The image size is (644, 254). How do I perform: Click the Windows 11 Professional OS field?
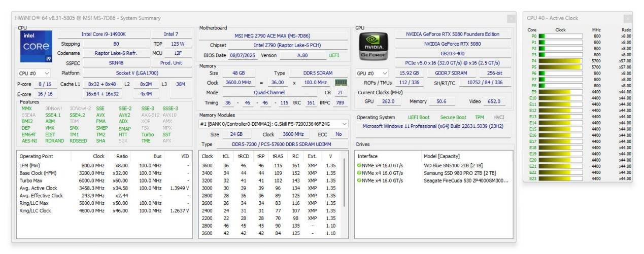[x=433, y=126]
